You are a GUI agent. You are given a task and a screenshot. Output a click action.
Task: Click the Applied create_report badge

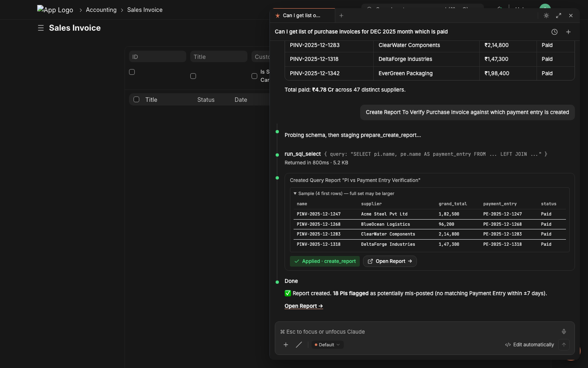(325, 261)
